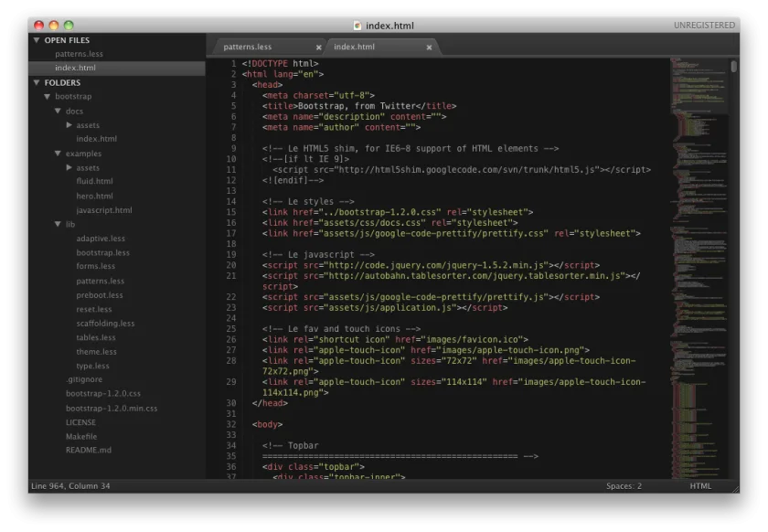768x532 pixels.
Task: Click the title tag line
Action: (x=359, y=106)
